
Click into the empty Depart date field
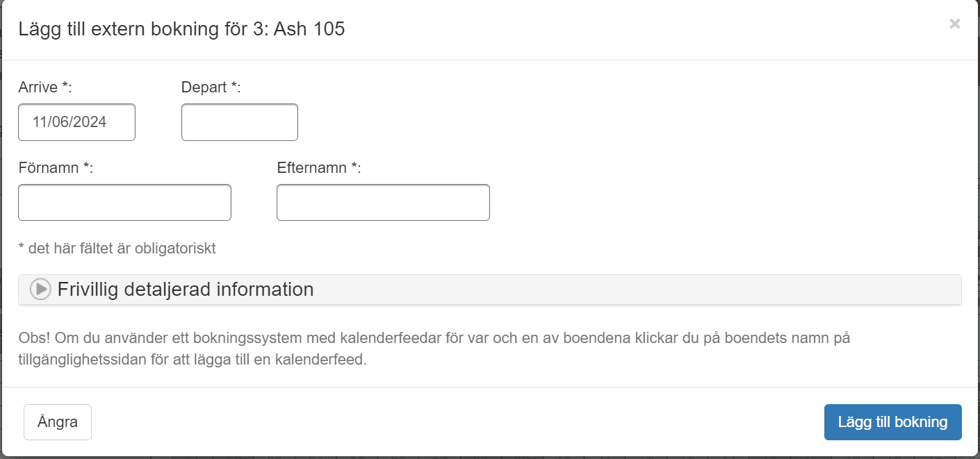click(240, 122)
